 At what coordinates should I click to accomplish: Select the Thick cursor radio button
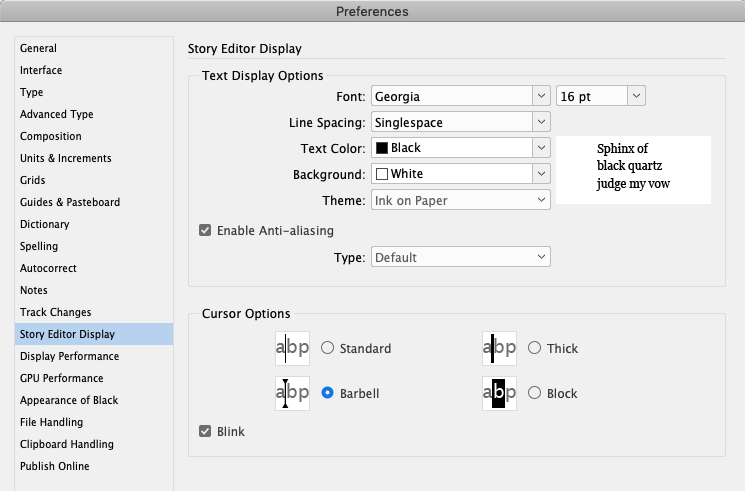535,348
